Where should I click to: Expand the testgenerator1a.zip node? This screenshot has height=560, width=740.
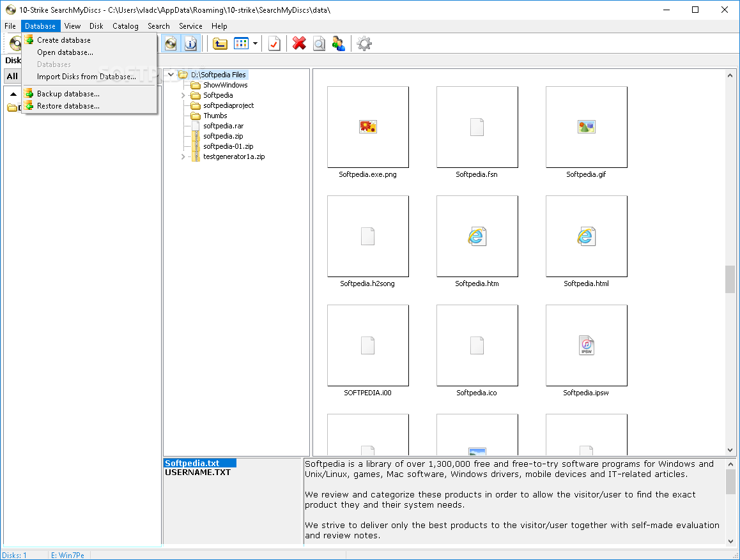[x=183, y=156]
